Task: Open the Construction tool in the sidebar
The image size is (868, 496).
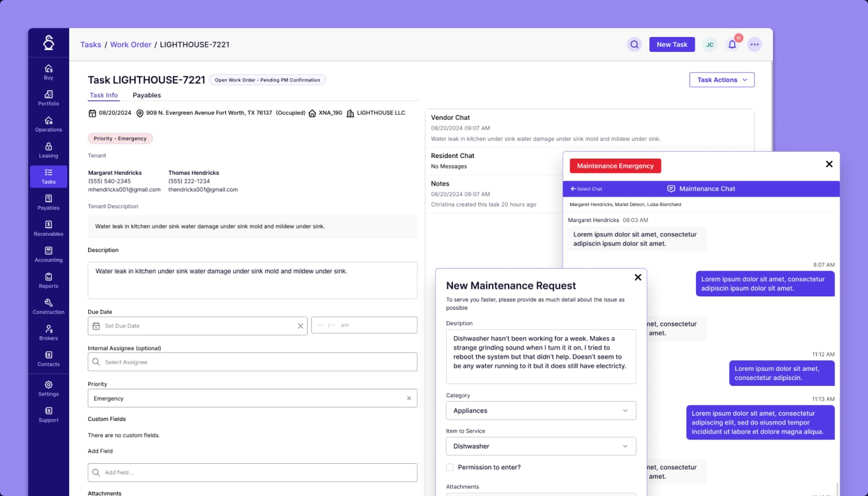Action: 48,306
